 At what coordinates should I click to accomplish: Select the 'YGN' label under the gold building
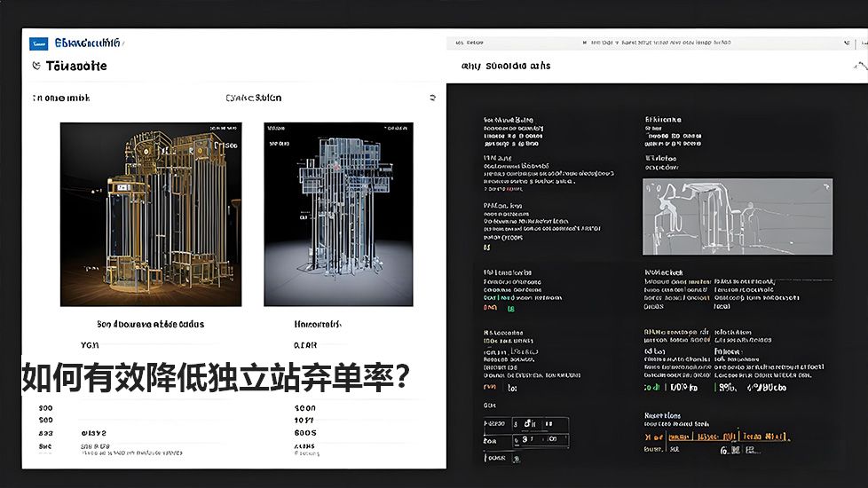click(89, 344)
